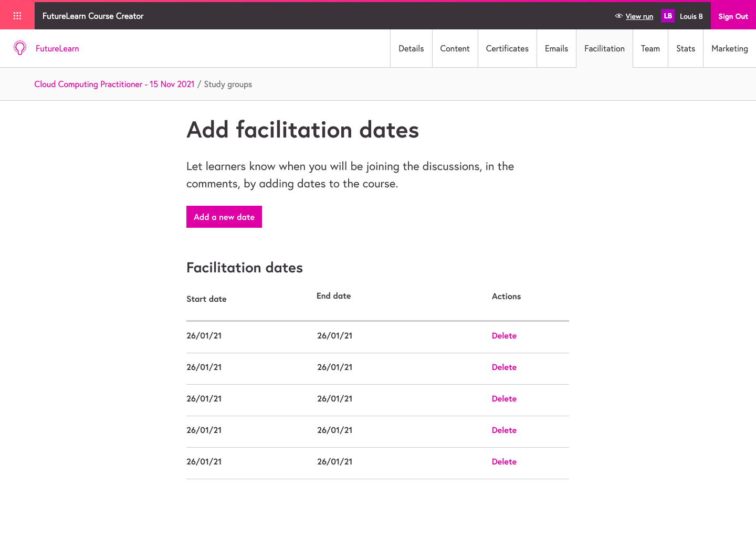Open Cloud Computing Practitioner breadcrumb link
The image size is (756, 539).
pyautogui.click(x=114, y=84)
